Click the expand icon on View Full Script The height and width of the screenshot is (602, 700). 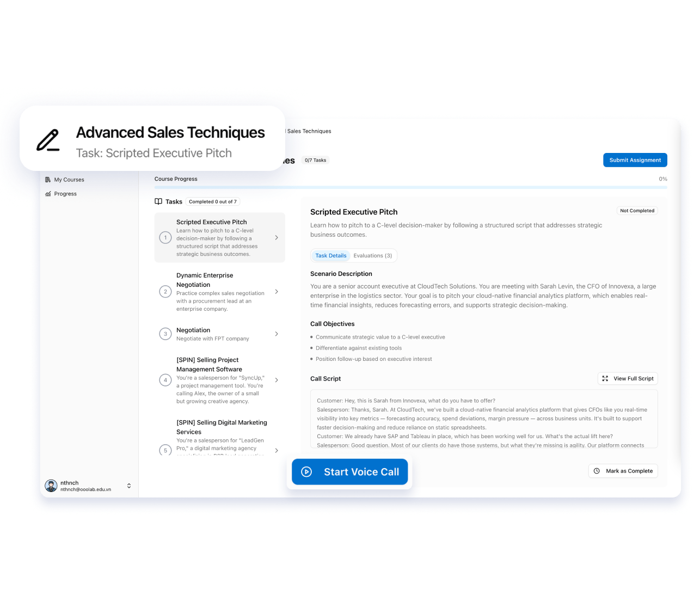605,379
